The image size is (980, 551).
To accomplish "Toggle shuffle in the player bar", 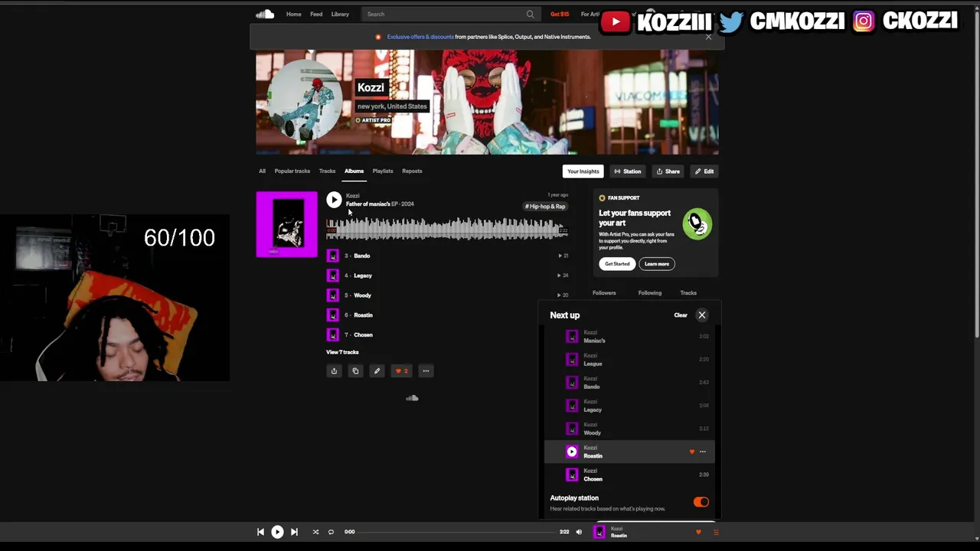I will [315, 532].
